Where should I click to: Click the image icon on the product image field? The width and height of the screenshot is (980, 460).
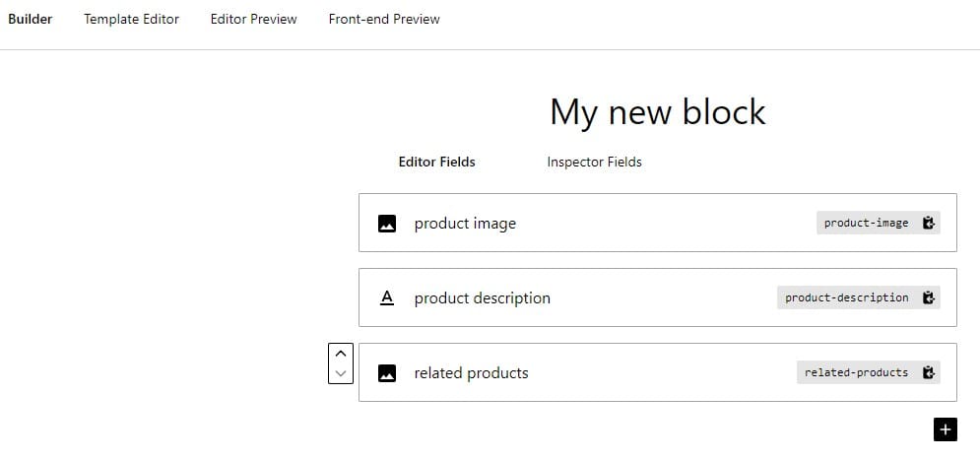[x=387, y=224]
